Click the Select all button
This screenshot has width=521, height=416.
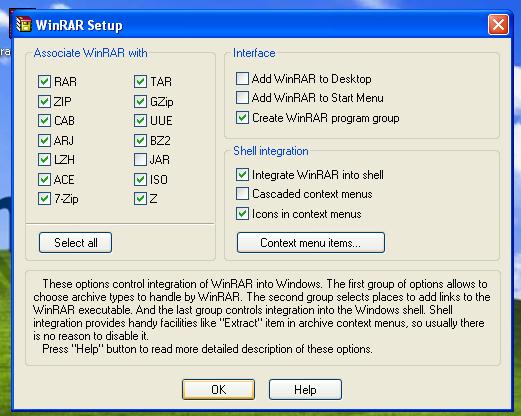[x=75, y=243]
